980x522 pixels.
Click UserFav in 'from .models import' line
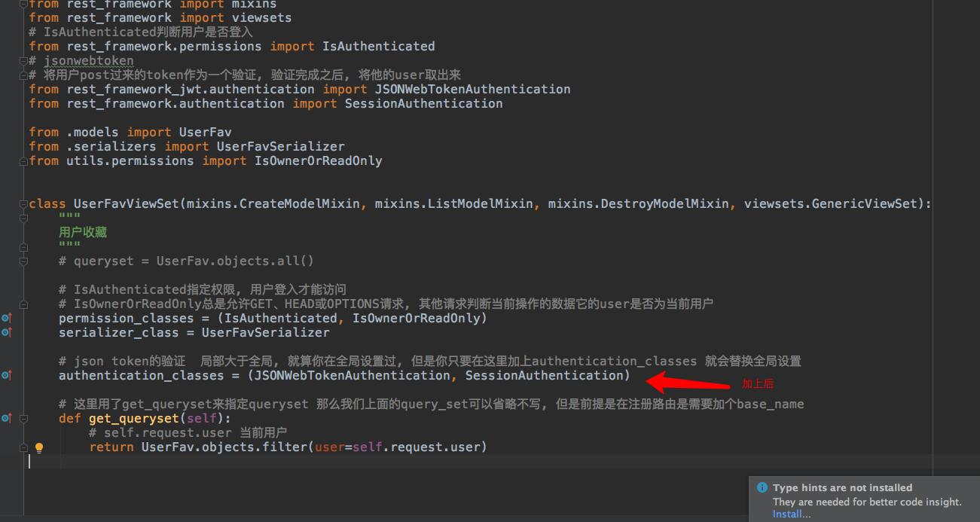205,132
